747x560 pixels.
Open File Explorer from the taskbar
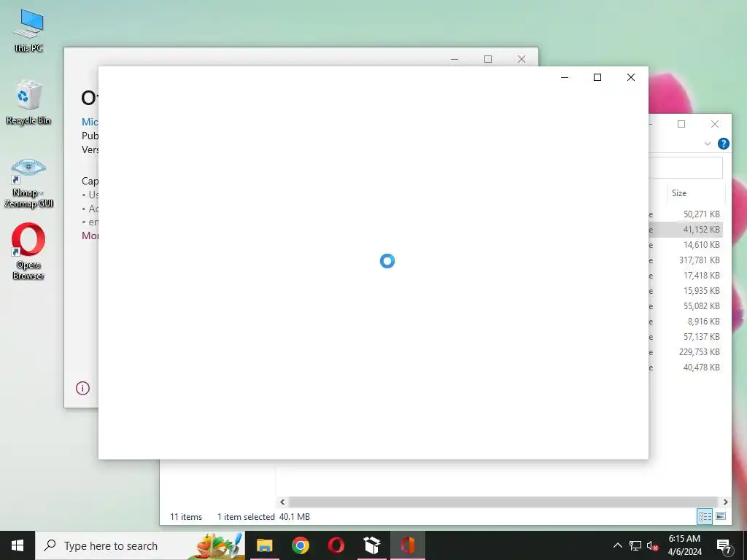pos(264,545)
